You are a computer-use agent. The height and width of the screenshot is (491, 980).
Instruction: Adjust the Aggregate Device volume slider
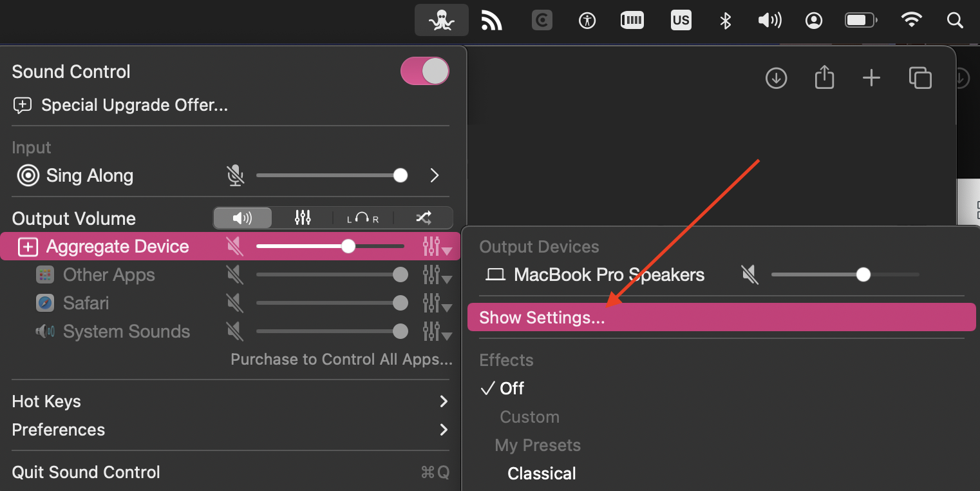coord(348,246)
